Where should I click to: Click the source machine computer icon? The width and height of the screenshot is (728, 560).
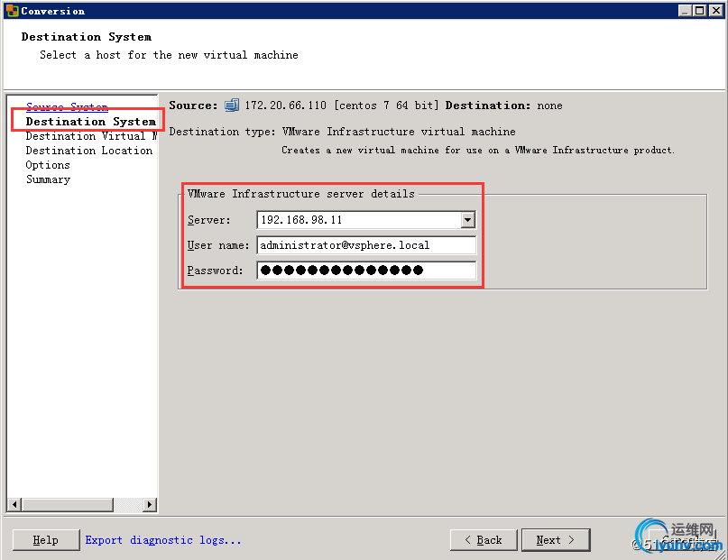[232, 106]
